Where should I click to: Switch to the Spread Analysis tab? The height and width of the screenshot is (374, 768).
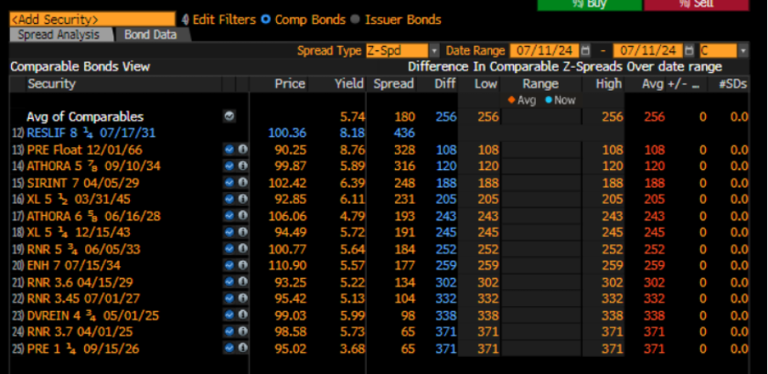pos(59,35)
